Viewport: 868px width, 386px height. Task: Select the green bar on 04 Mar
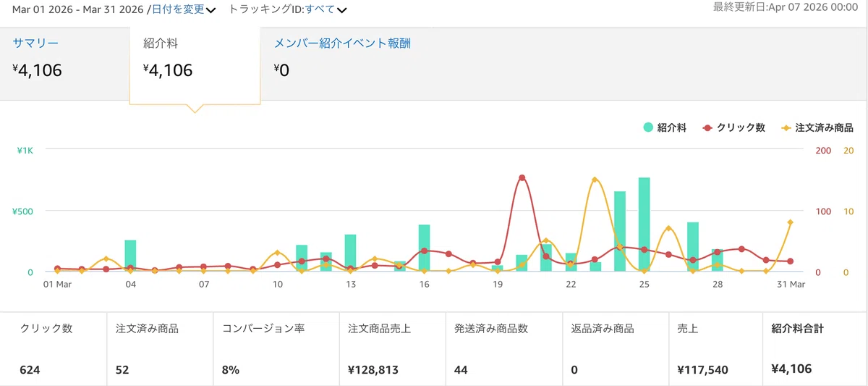[130, 256]
